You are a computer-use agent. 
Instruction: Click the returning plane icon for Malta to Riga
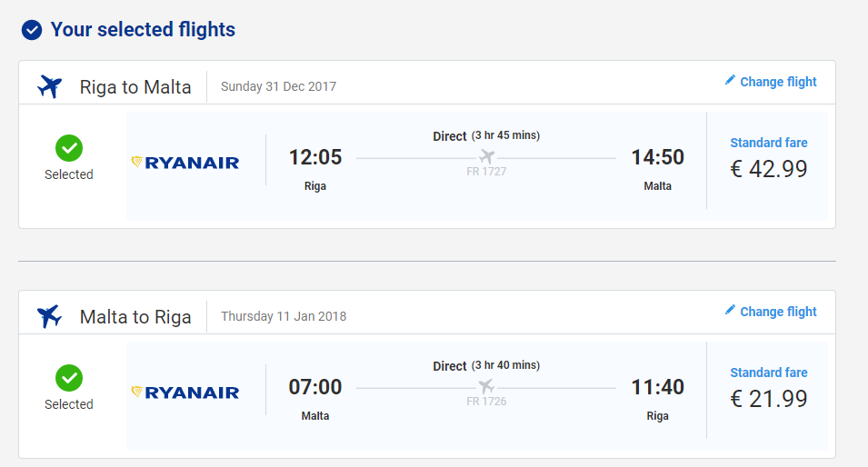[x=49, y=316]
